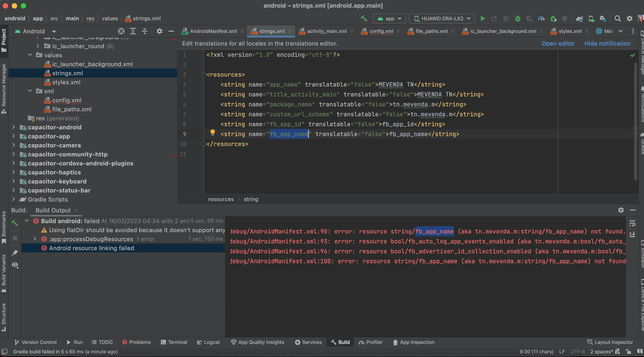Click Collapse All in Project panel
This screenshot has width=644, height=357.
(x=144, y=31)
